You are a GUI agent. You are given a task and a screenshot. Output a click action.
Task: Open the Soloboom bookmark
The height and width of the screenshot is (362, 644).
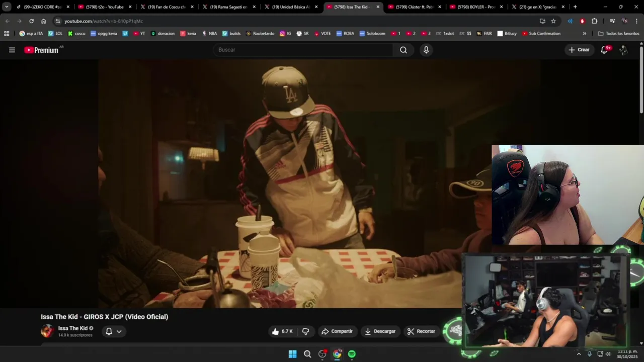[372, 34]
